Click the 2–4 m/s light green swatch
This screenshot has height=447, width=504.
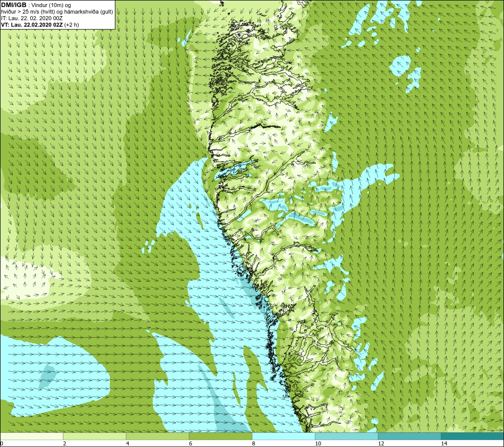[95, 436]
